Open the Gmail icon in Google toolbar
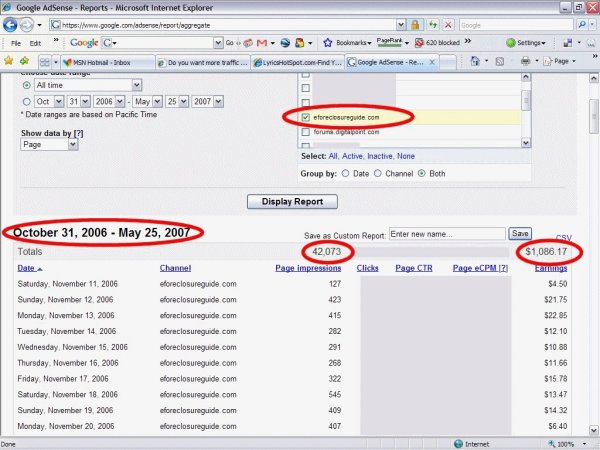600x450 pixels. (x=262, y=43)
